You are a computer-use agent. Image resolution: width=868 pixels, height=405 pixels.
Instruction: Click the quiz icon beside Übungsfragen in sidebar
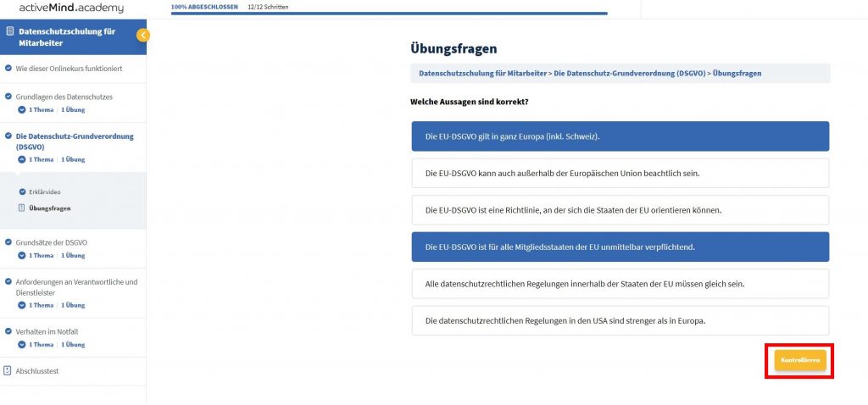pyautogui.click(x=22, y=208)
